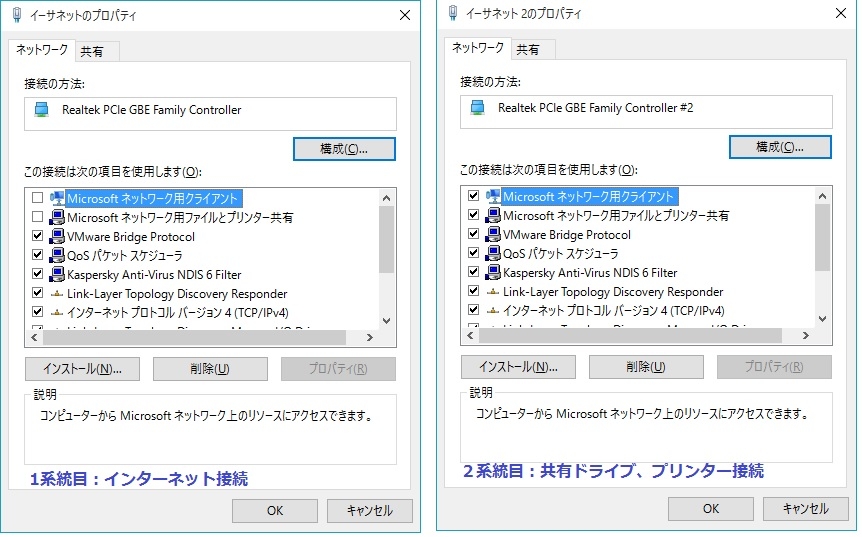Click horizontal scrollbar thumb in イーサネット window list
Screen dimensions: 862x537
click(x=194, y=337)
